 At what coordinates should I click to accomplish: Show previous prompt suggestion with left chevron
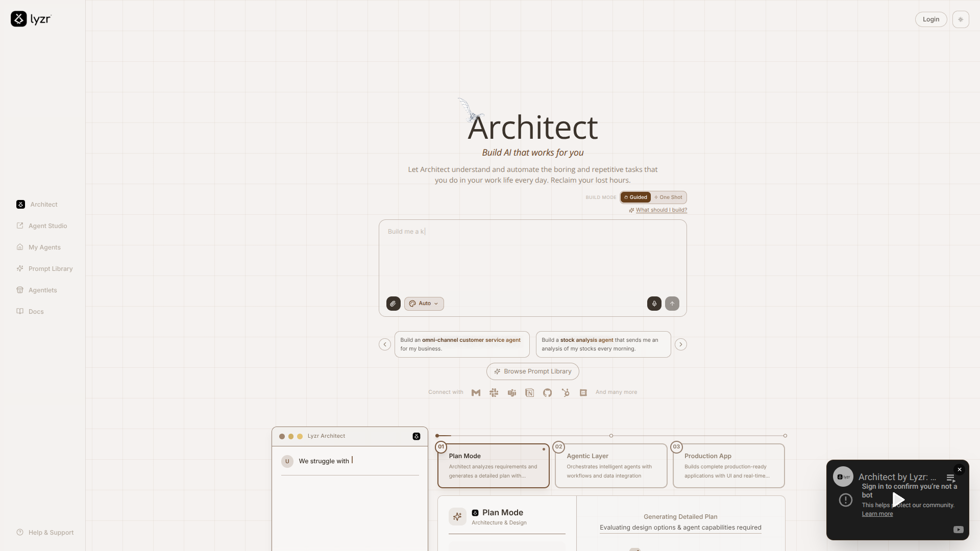pyautogui.click(x=384, y=344)
